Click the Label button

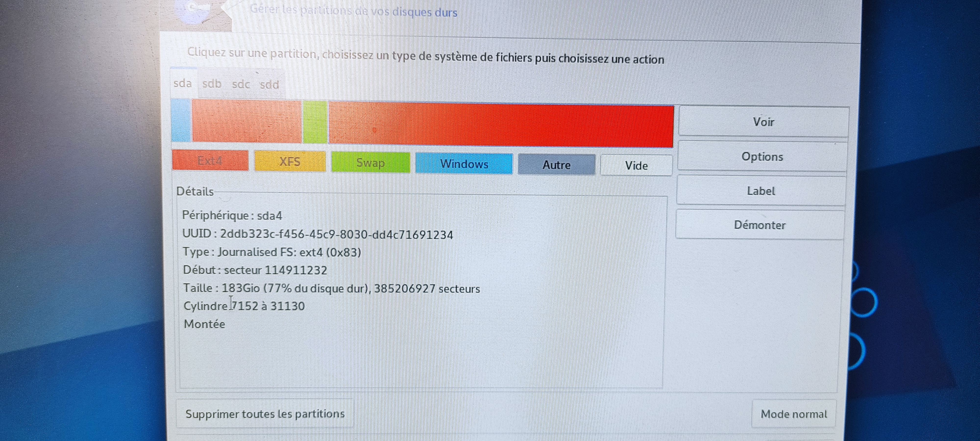[x=761, y=191]
